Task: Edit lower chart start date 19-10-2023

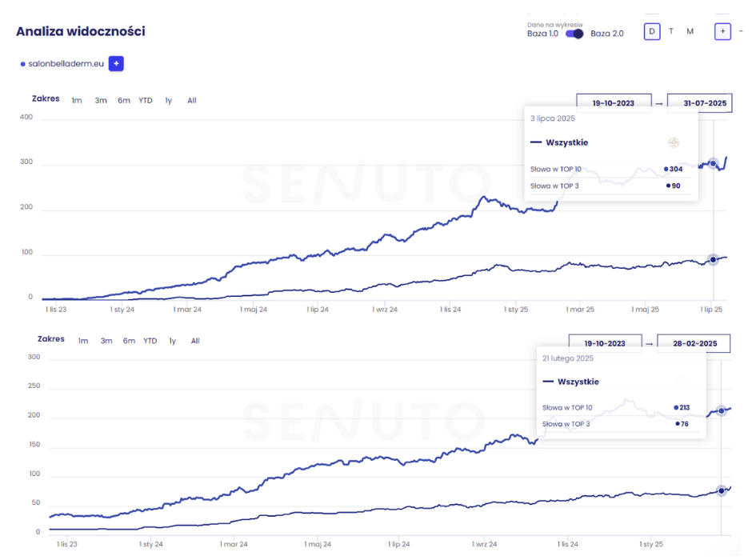Action: 605,343
